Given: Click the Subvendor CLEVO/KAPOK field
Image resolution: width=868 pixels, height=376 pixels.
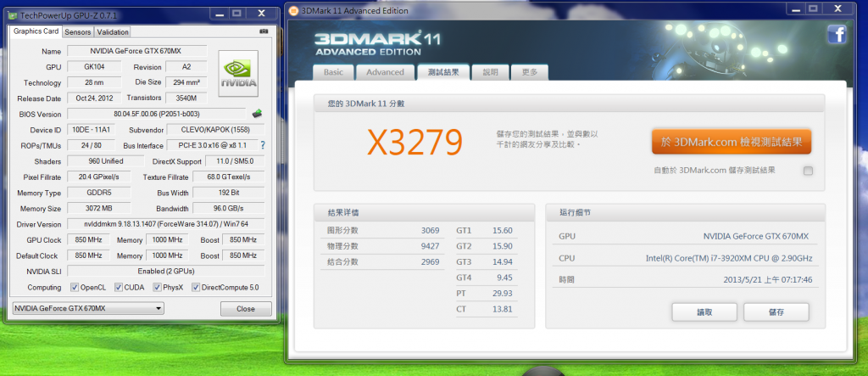Looking at the screenshot, I should 215,130.
